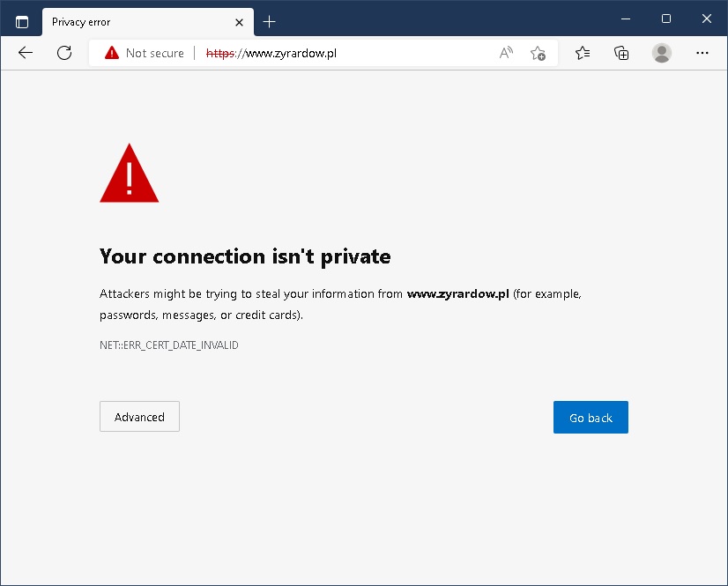Close the Privacy error tab

(239, 22)
